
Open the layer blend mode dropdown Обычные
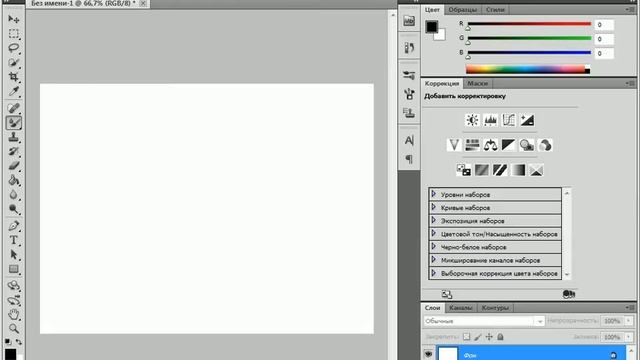(484, 321)
